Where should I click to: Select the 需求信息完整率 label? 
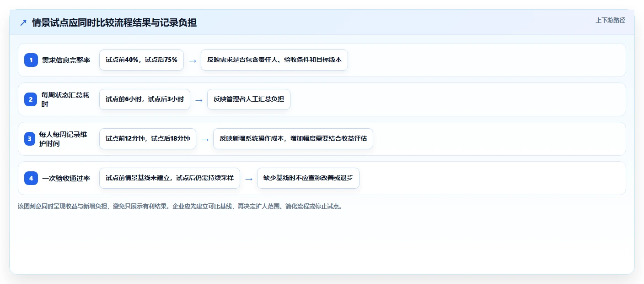pos(66,60)
